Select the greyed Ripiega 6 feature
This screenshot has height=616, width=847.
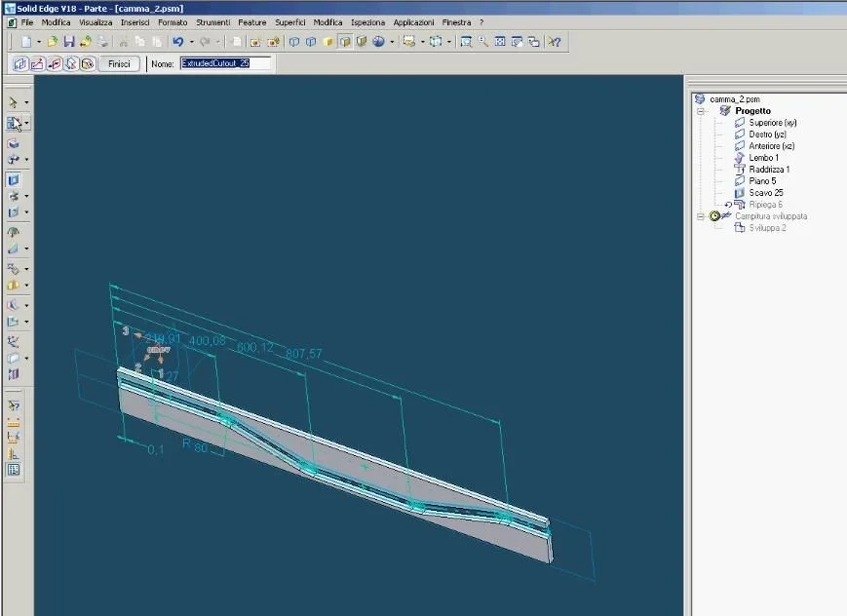[x=765, y=205]
